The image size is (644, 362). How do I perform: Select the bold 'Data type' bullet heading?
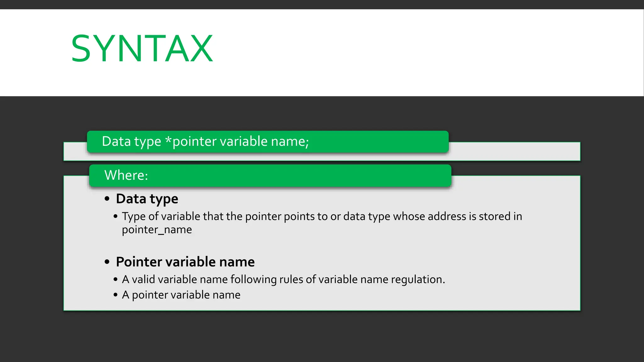pyautogui.click(x=147, y=199)
